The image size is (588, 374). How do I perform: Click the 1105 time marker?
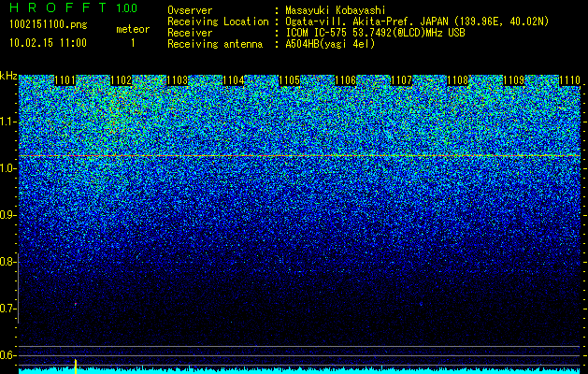tap(289, 80)
